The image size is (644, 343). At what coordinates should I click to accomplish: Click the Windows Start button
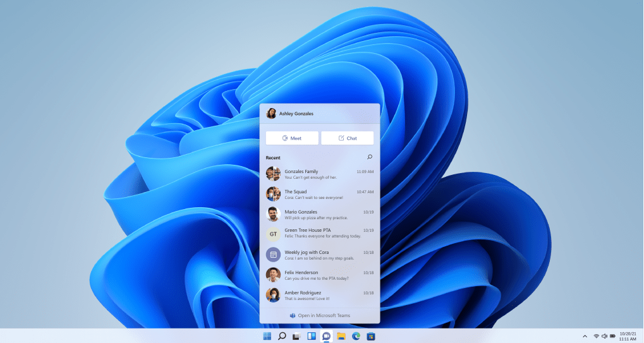[267, 336]
